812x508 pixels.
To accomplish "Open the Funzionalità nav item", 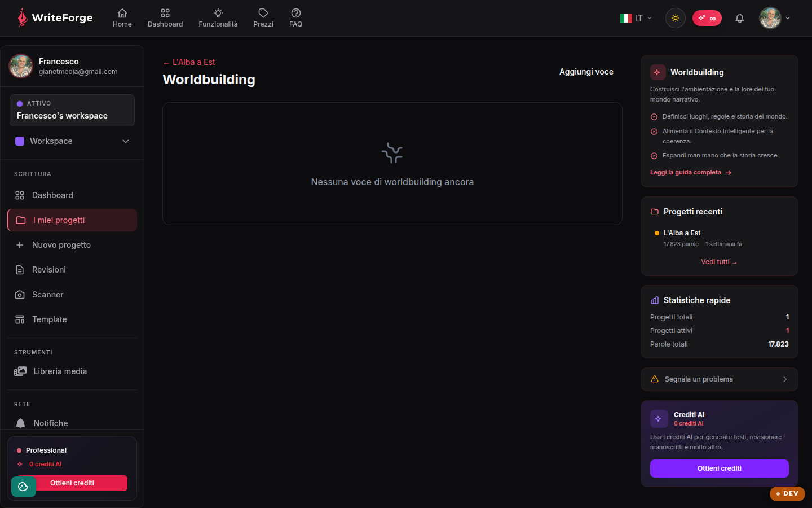I will click(218, 18).
